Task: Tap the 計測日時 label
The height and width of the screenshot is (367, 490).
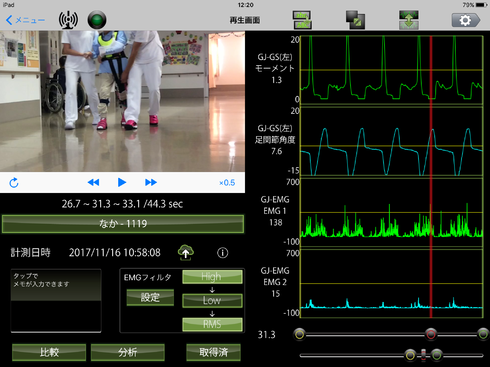Action: click(x=30, y=253)
